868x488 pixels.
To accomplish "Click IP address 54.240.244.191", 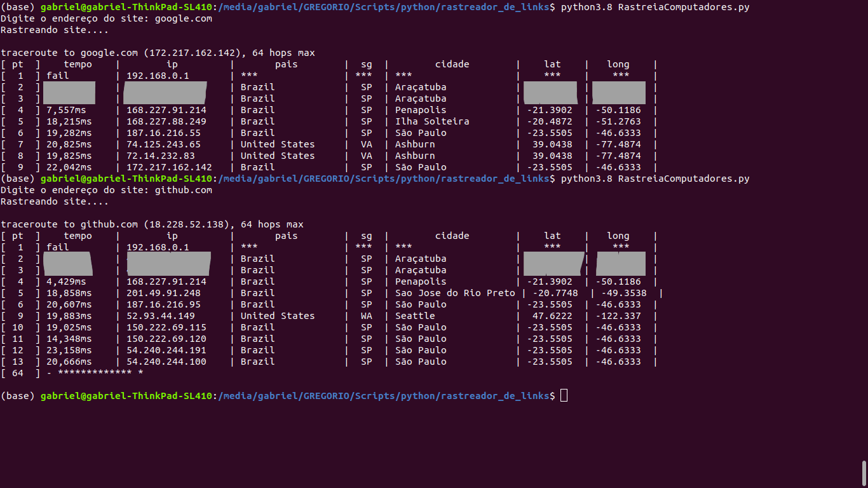I will 166,350.
